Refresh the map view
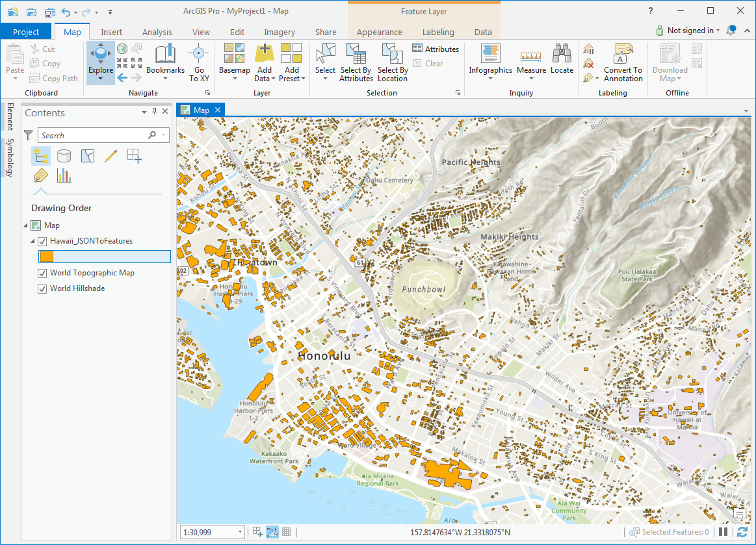The image size is (756, 545). [742, 532]
